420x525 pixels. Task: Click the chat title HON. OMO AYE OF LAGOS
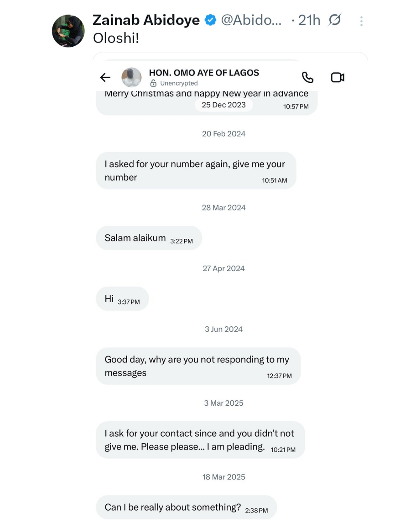204,73
